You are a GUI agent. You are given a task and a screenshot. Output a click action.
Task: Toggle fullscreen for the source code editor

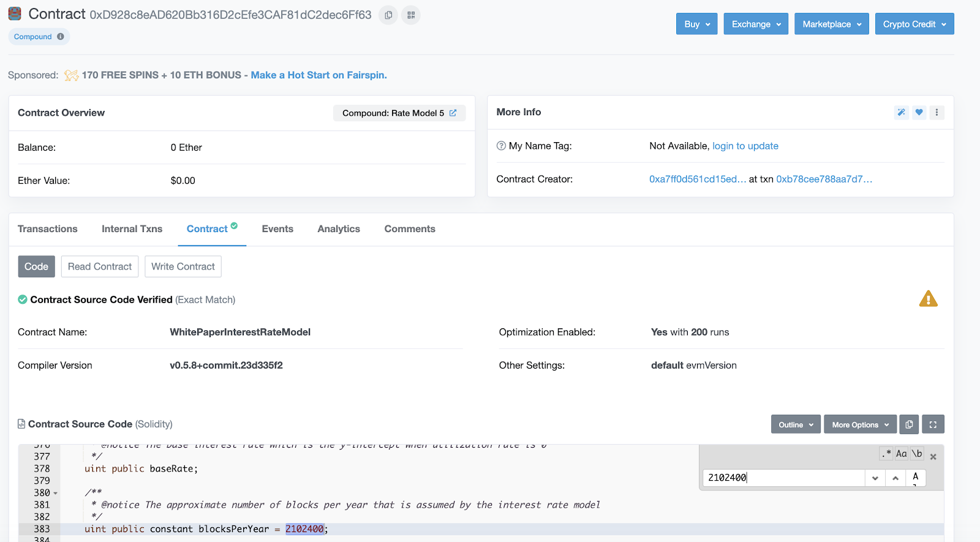coord(933,424)
